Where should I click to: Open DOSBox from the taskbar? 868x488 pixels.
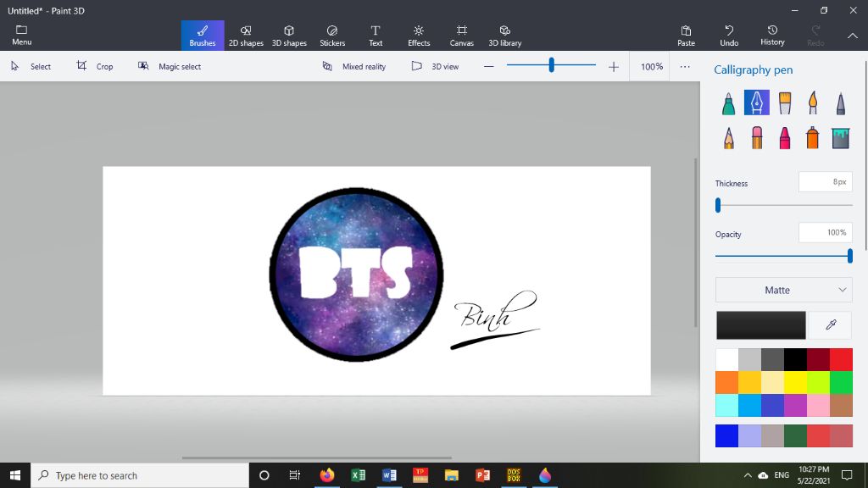514,475
